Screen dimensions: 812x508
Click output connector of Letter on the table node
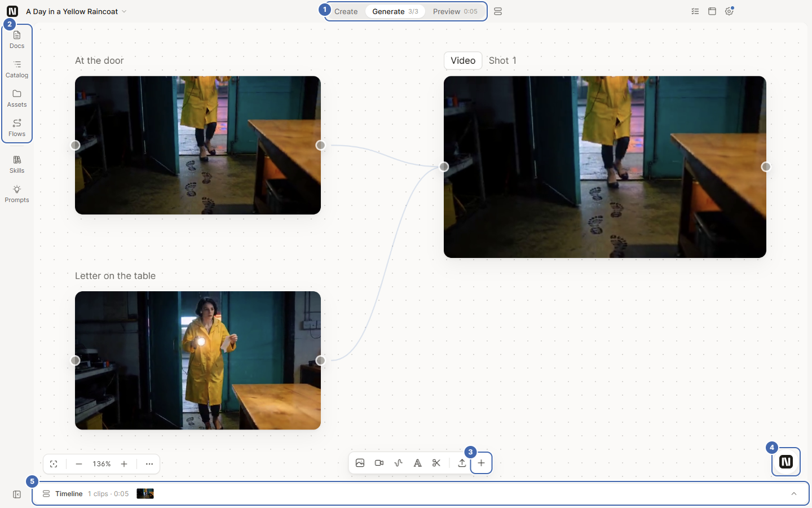point(321,360)
